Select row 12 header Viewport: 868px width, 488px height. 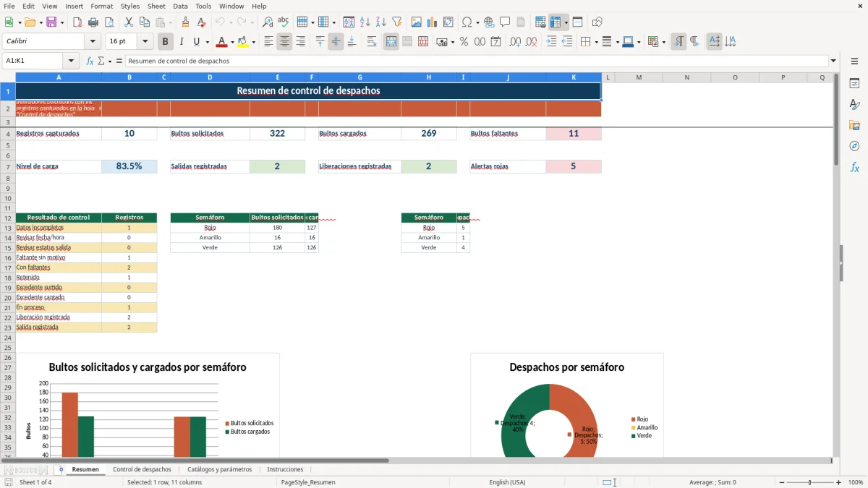pyautogui.click(x=7, y=218)
